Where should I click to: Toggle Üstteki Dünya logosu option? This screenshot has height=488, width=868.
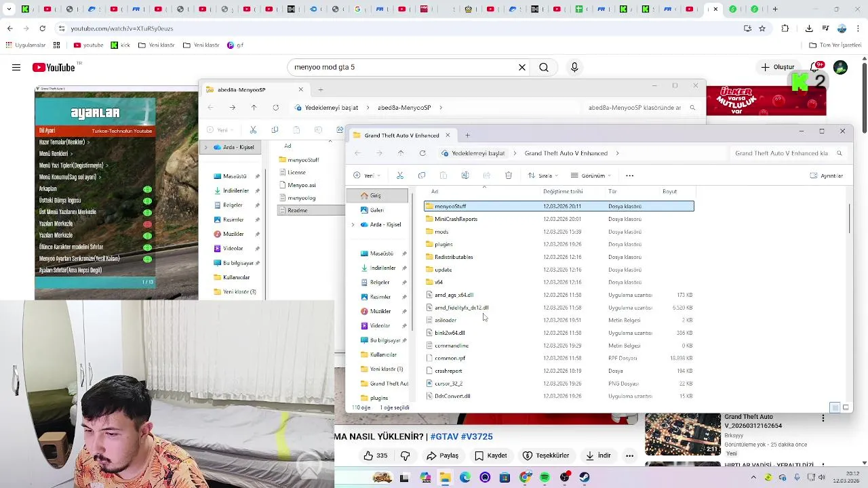(147, 201)
